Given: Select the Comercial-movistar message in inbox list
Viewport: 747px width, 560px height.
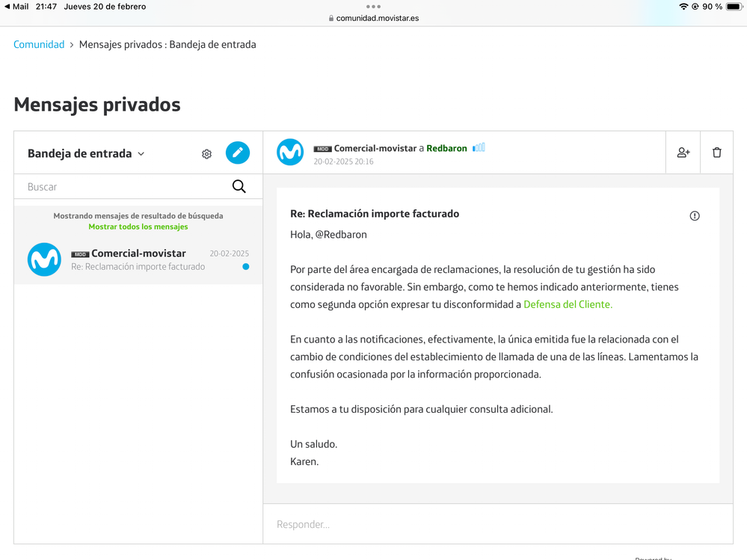Looking at the screenshot, I should click(138, 259).
